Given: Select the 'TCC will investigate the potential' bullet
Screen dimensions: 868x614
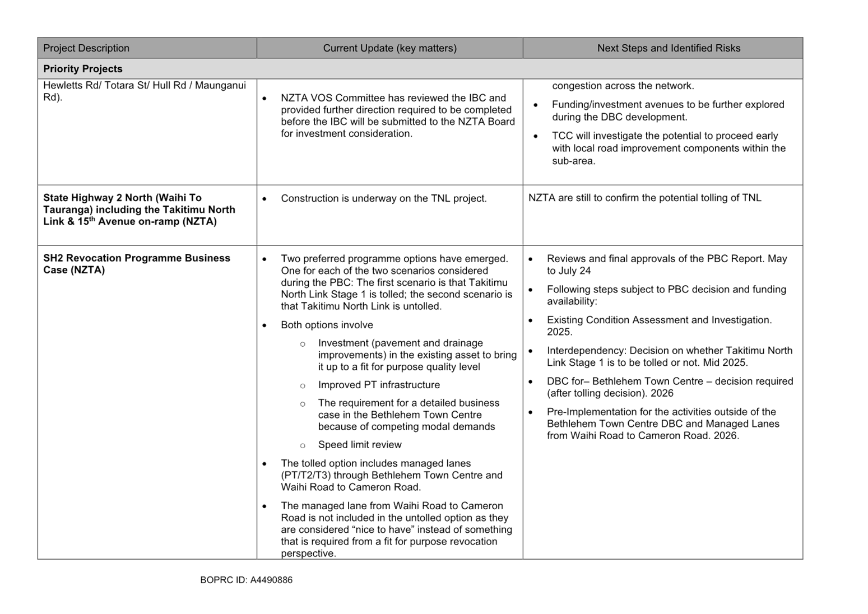Looking at the screenshot, I should 669,148.
